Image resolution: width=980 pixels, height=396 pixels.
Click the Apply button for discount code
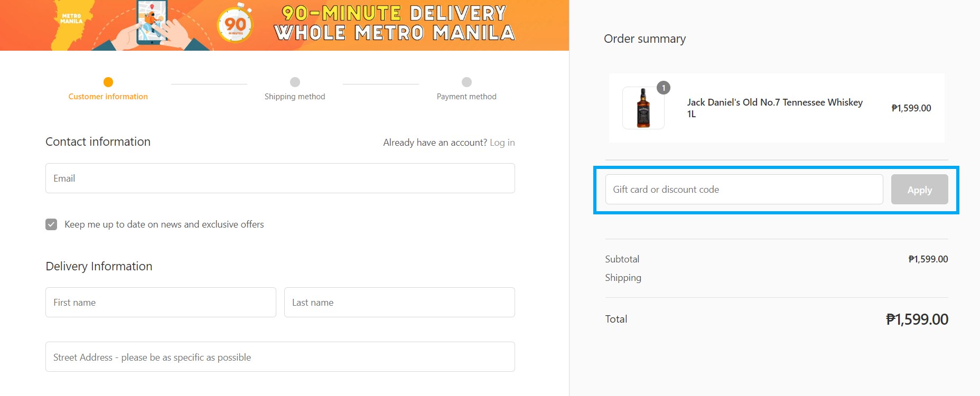click(x=919, y=189)
